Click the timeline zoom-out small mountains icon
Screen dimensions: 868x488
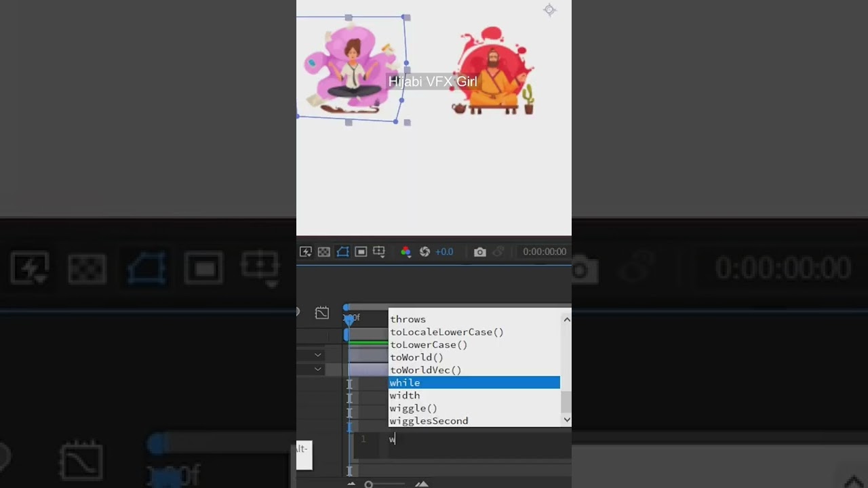tap(351, 484)
